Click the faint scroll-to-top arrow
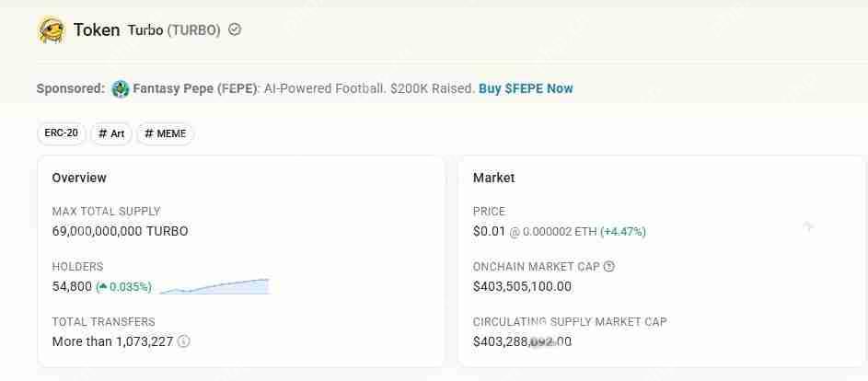This screenshot has height=381, width=868. point(808,225)
